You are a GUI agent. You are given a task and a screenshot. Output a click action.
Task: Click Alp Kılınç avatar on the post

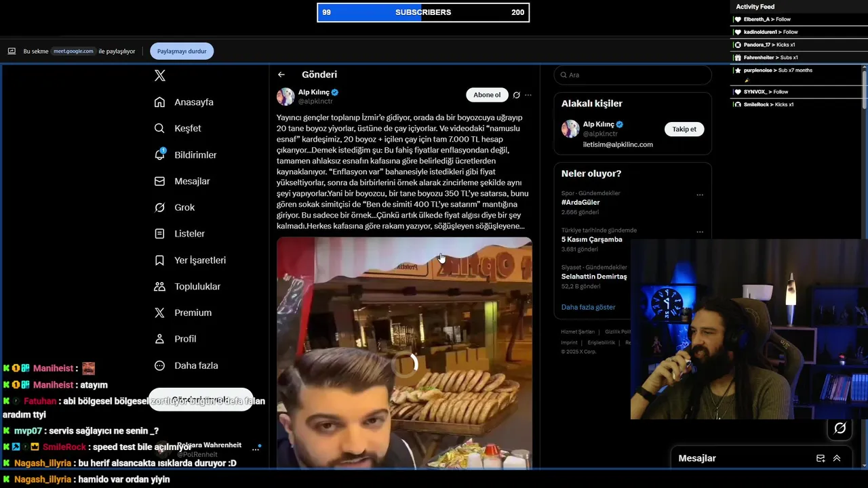pos(285,96)
